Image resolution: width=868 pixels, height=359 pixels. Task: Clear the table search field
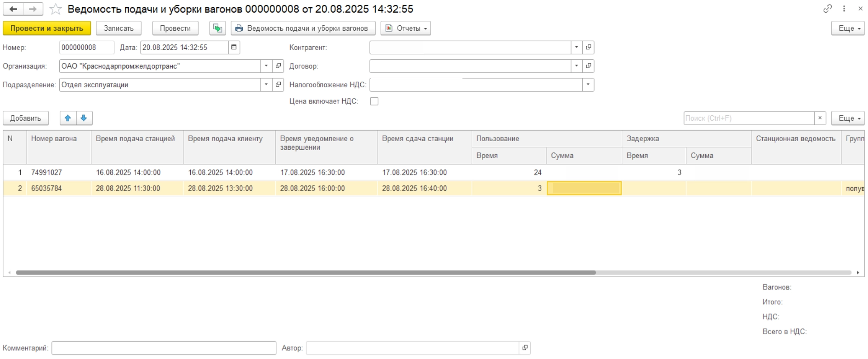click(x=820, y=118)
